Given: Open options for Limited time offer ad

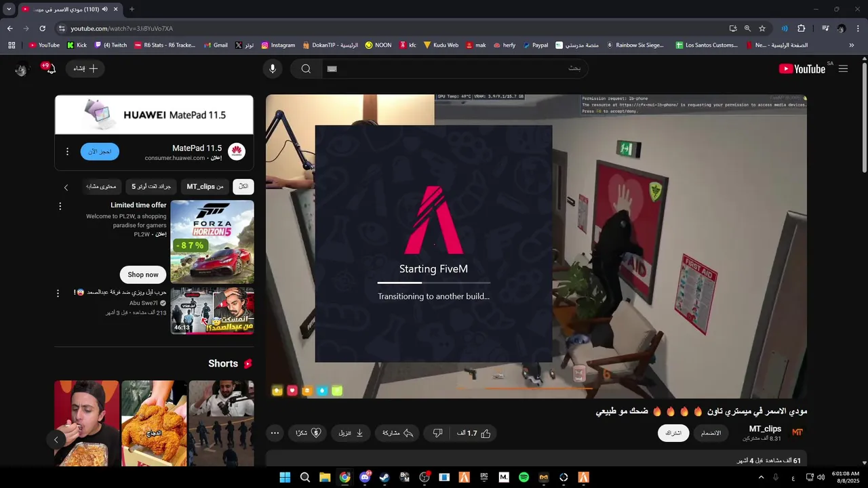Looking at the screenshot, I should point(60,206).
